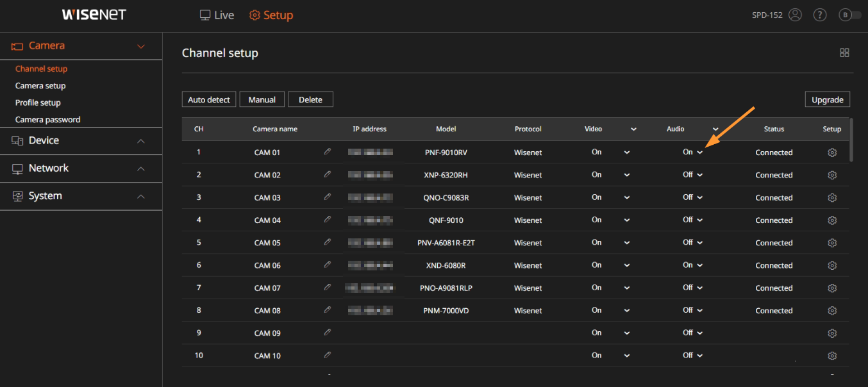868x387 pixels.
Task: Edit the CAM 06 camera name
Action: click(328, 265)
